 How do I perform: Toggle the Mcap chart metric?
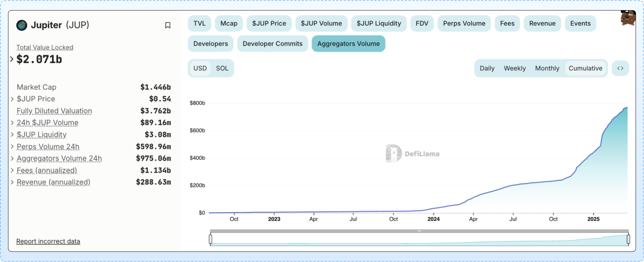click(x=229, y=24)
